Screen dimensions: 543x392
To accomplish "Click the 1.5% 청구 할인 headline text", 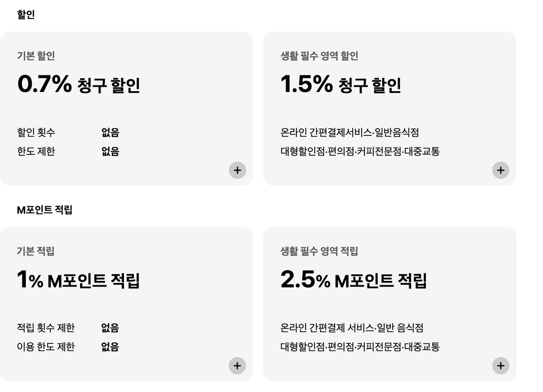I will 340,84.
